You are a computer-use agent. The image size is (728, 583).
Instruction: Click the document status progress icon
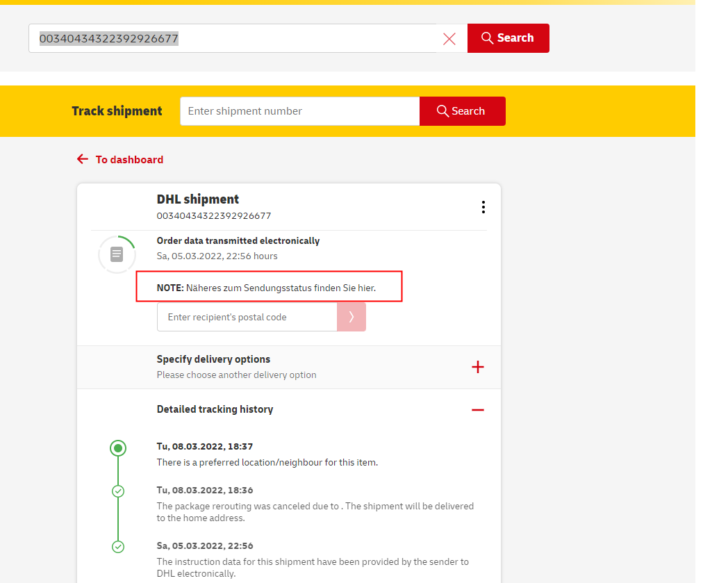[117, 254]
